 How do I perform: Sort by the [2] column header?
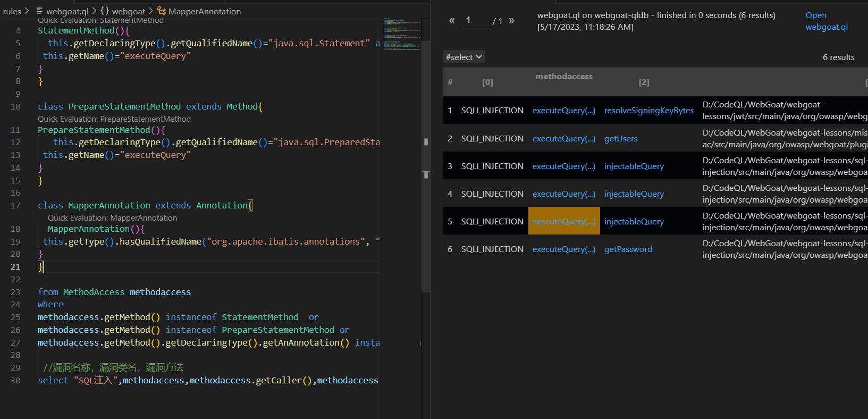pos(644,82)
